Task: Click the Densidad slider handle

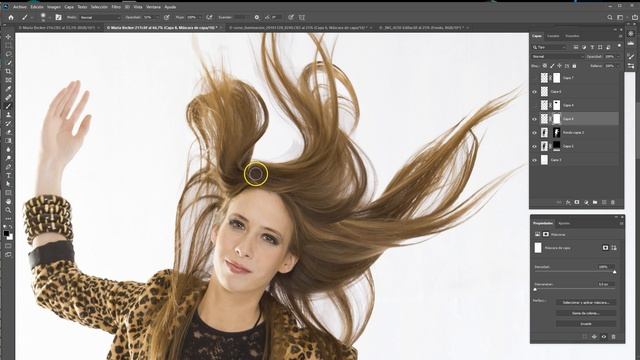Action: pos(614,272)
